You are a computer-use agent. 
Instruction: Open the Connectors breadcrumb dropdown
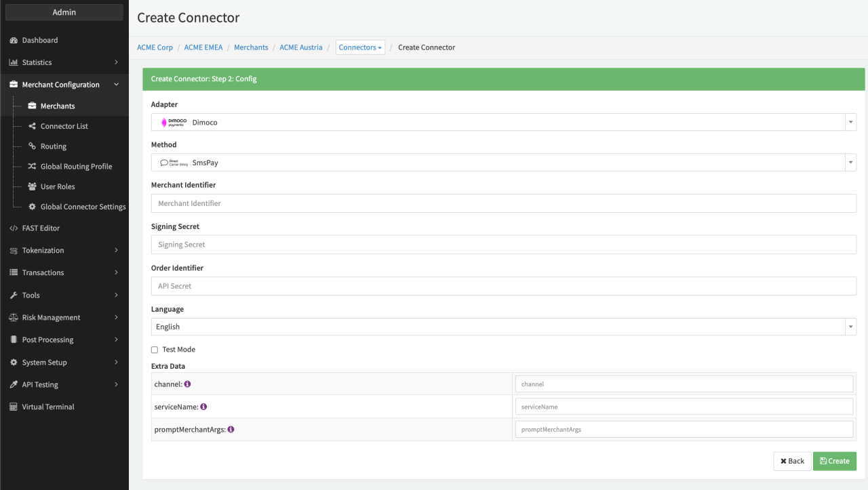click(x=360, y=47)
